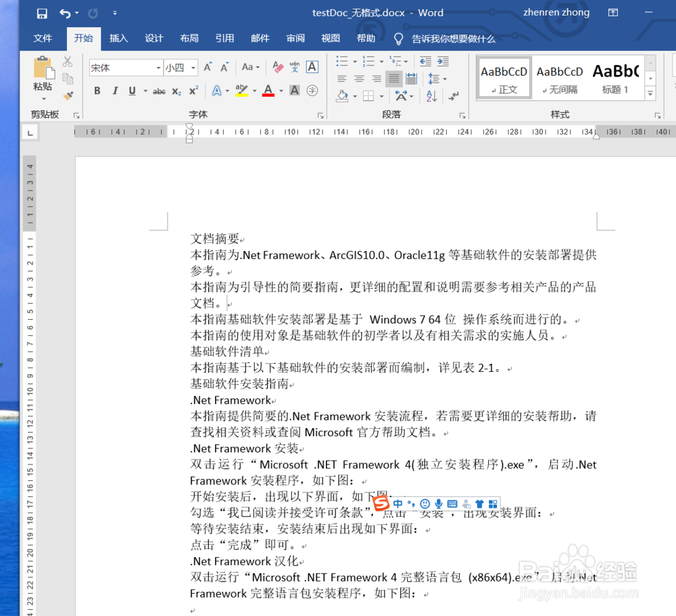
Task: Cut selection with the scissors icon
Action: click(67, 62)
